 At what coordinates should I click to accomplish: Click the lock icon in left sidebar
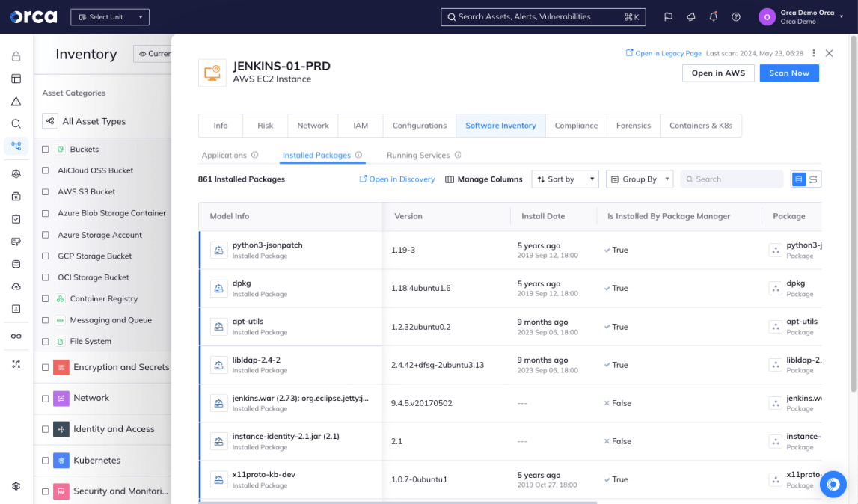(16, 56)
